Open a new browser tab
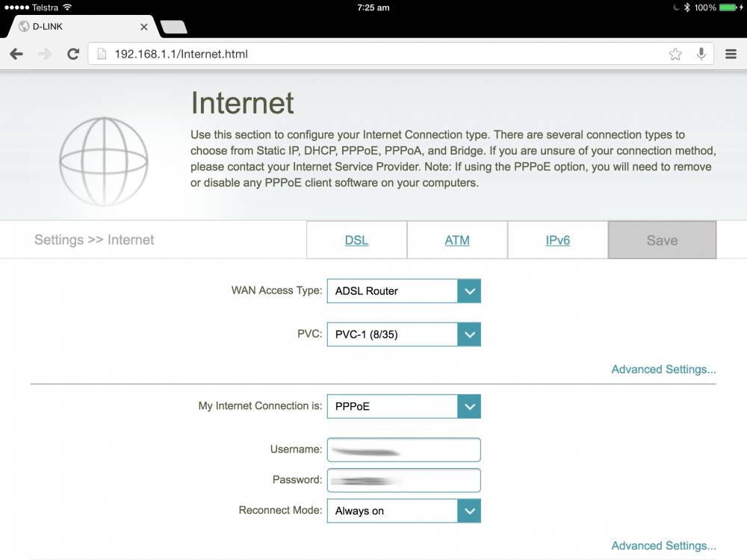This screenshot has width=747, height=560. [x=174, y=27]
